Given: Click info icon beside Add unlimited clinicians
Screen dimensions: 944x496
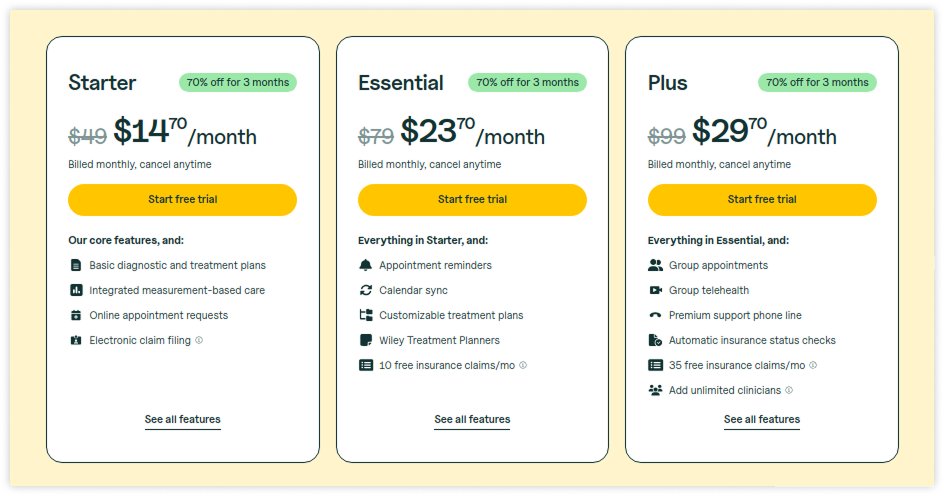Looking at the screenshot, I should pyautogui.click(x=789, y=390).
